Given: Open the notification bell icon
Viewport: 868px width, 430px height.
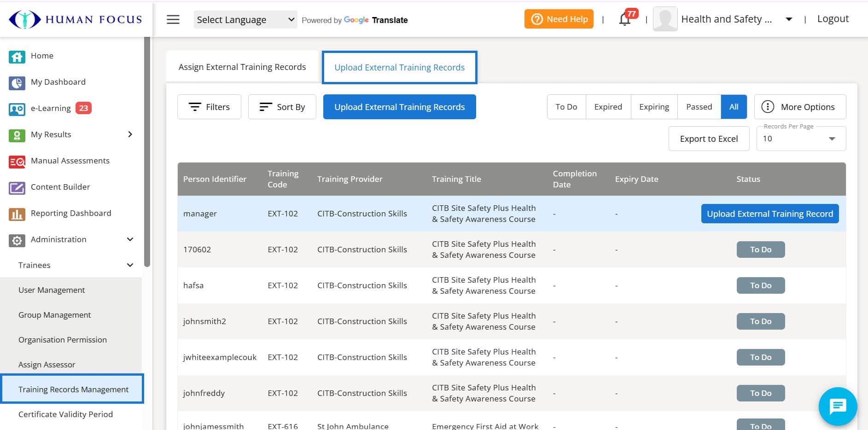Looking at the screenshot, I should (x=624, y=20).
